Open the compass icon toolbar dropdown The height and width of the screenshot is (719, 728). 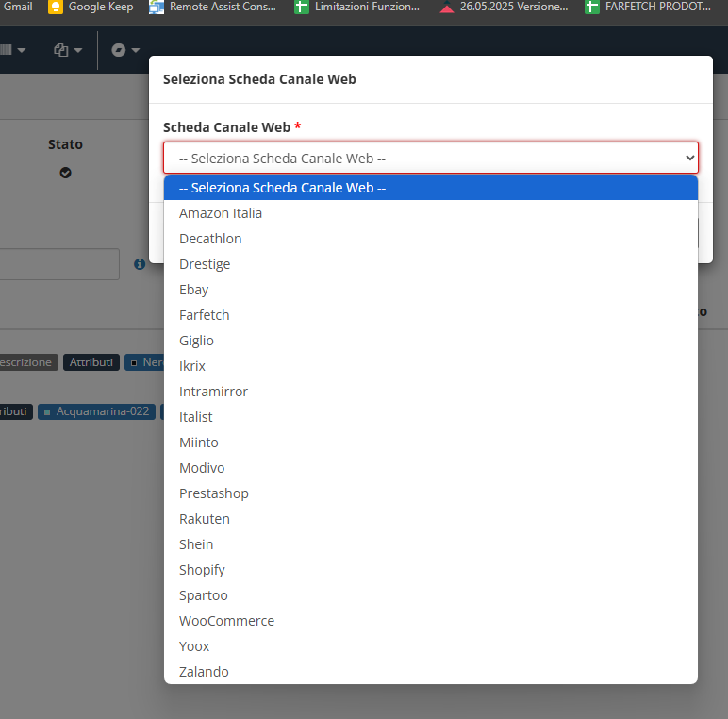coord(125,50)
